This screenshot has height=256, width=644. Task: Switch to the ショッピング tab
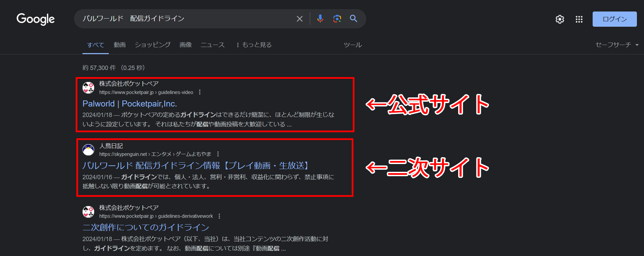pyautogui.click(x=153, y=45)
